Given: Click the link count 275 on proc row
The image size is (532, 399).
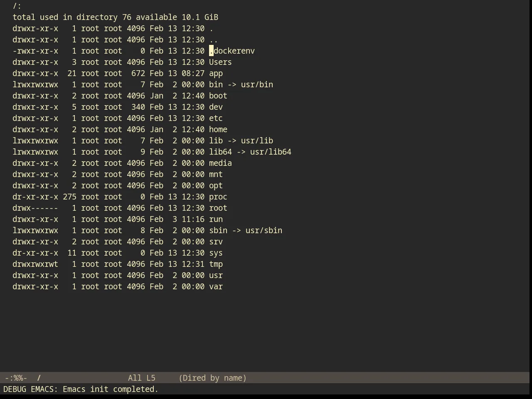Looking at the screenshot, I should point(69,197).
